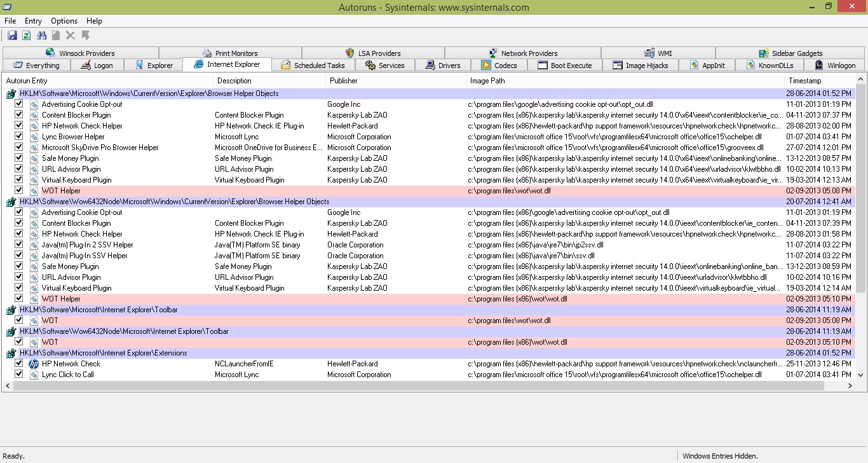
Task: Uncheck Virtual Keyboard Plugin timestamped 12:14 AM
Action: point(19,287)
